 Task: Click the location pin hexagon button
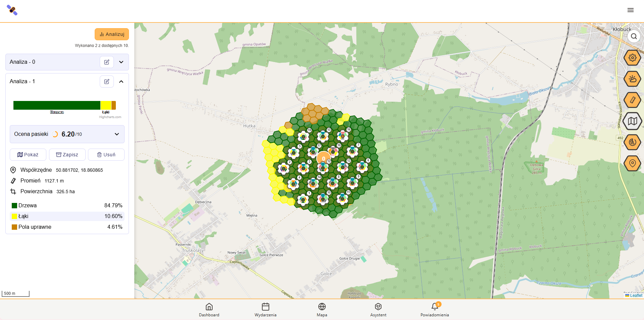[x=633, y=163]
